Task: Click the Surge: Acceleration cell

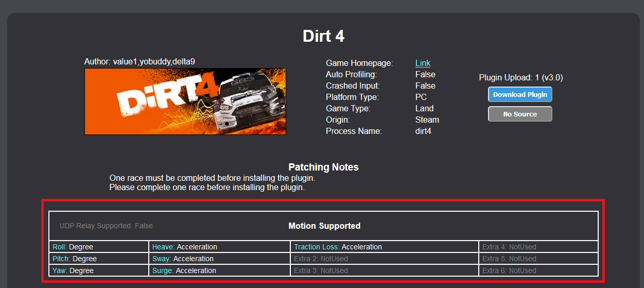Action: tap(220, 270)
